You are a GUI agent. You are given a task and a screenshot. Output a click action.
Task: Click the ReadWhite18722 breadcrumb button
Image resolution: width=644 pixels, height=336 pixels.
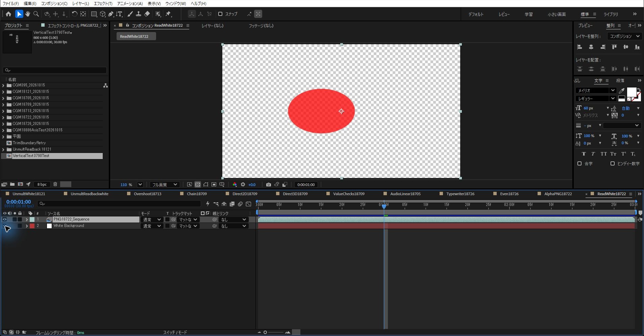tap(136, 36)
